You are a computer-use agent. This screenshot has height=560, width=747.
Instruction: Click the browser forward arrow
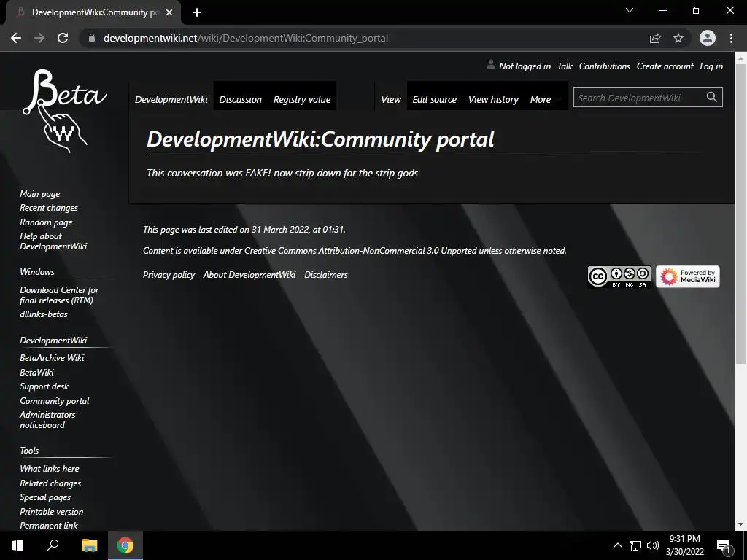(x=39, y=38)
